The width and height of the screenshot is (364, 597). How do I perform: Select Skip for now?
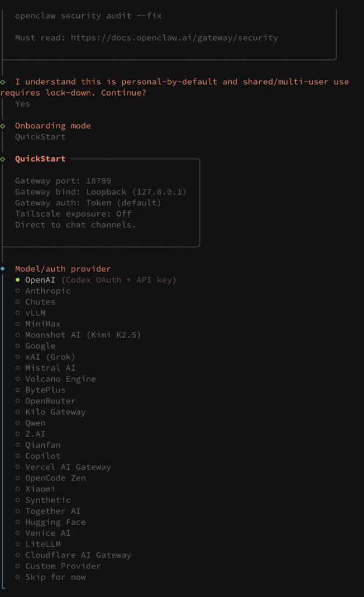[55, 577]
